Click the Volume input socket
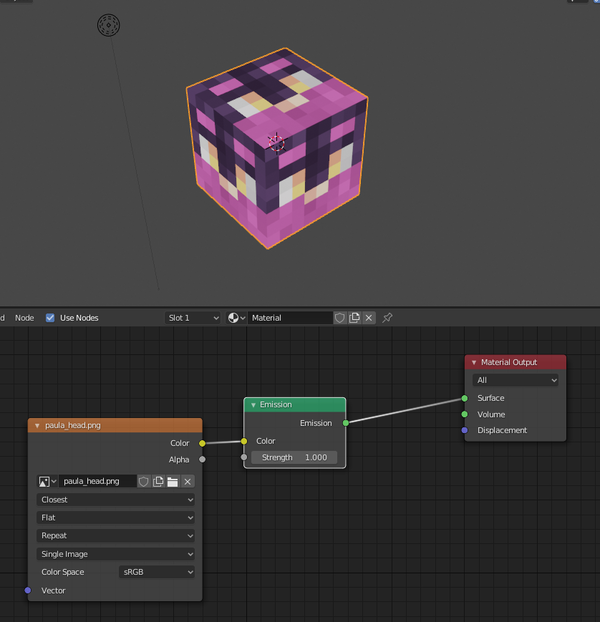Image resolution: width=600 pixels, height=622 pixels. click(x=465, y=414)
